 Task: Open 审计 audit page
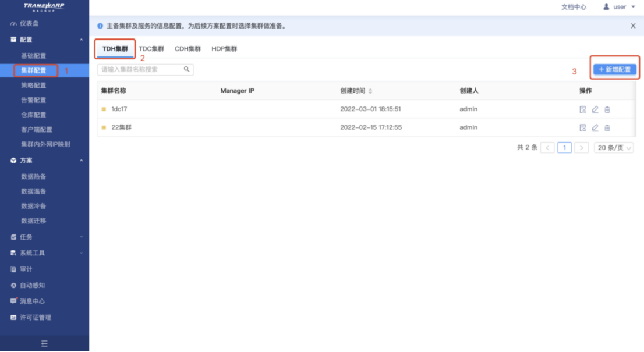point(26,269)
